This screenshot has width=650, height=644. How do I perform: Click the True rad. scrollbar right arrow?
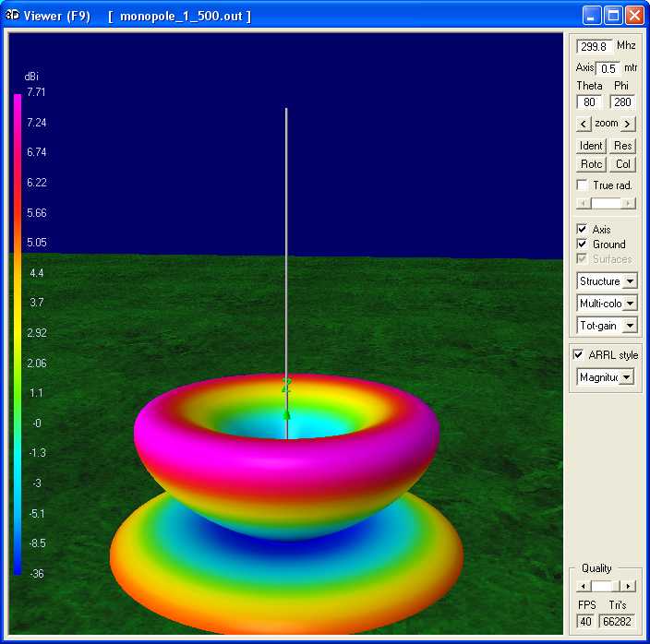[x=629, y=203]
